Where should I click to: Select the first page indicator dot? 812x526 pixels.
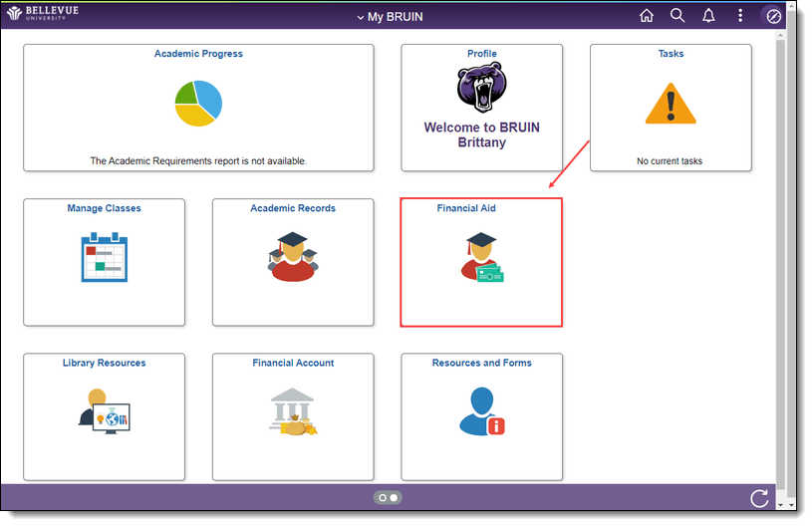click(x=383, y=497)
